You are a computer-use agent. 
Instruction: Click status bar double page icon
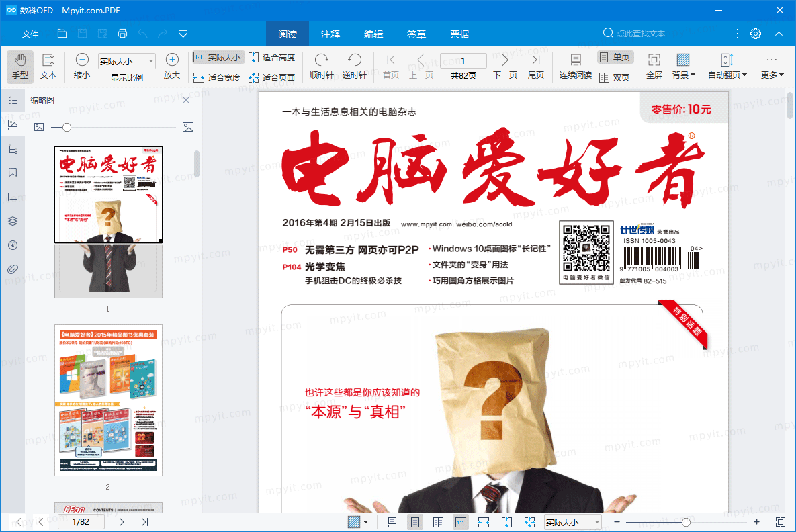(x=438, y=522)
